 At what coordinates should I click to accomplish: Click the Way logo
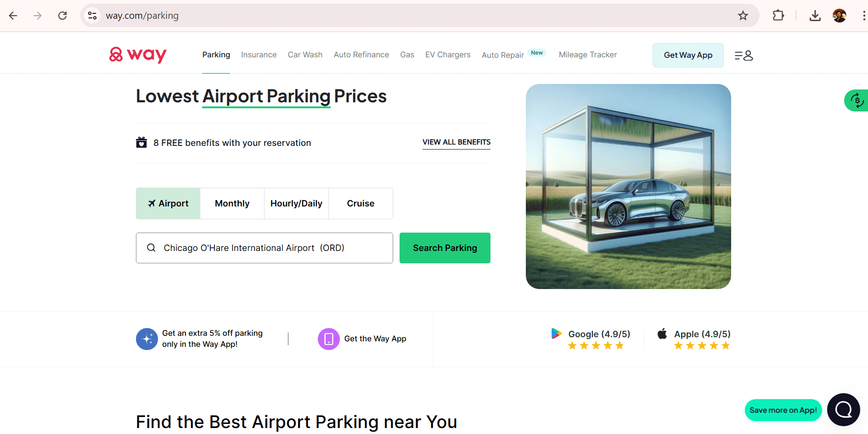(x=137, y=55)
